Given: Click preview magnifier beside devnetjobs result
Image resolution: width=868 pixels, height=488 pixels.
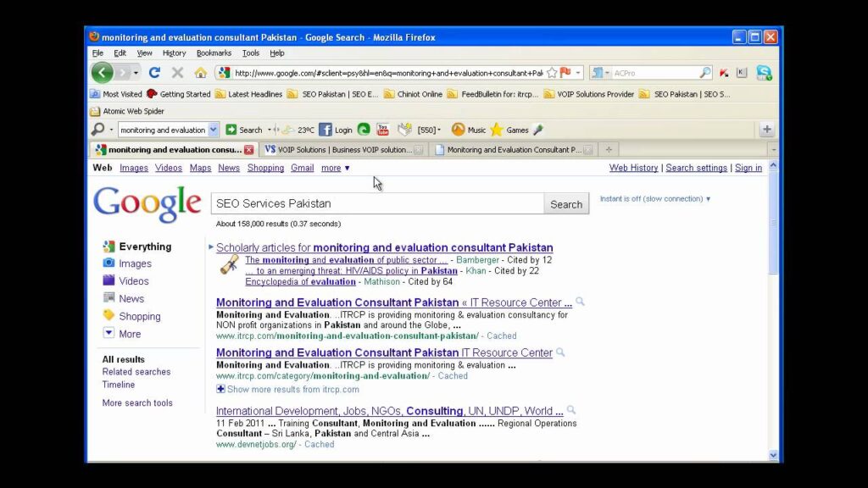Looking at the screenshot, I should pyautogui.click(x=570, y=410).
